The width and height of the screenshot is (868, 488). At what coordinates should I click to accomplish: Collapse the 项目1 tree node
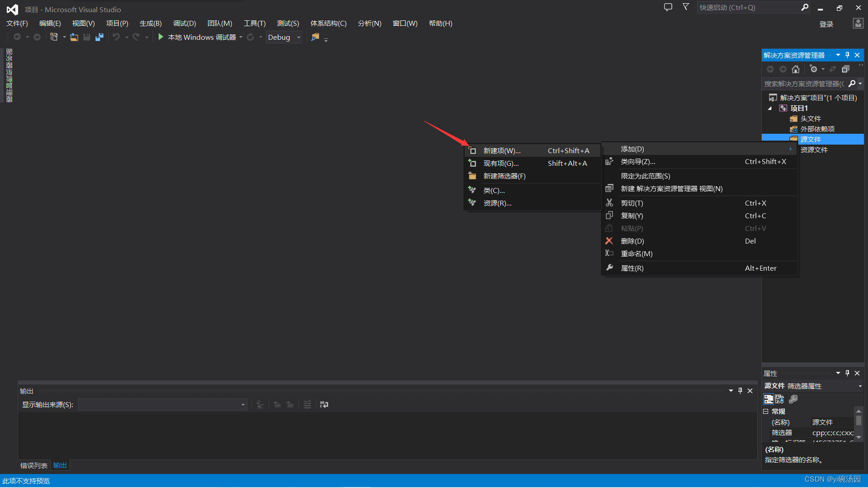[770, 108]
